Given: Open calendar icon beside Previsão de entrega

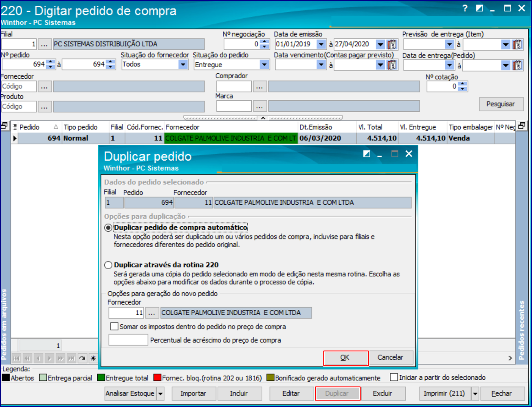Looking at the screenshot, I should 517,44.
